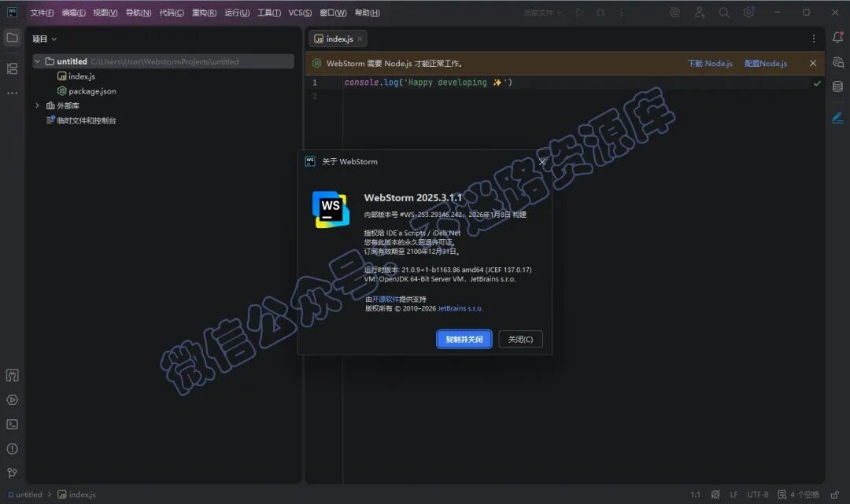Toggle the read-only lock icon in status bar
Screen dimensions: 850x504
(835, 495)
